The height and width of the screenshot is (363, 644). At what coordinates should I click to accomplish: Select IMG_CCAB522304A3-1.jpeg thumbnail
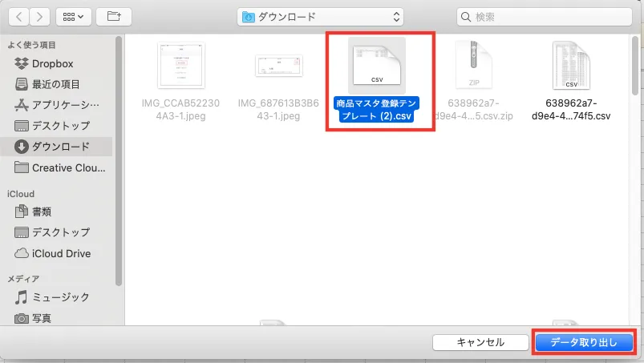tap(181, 65)
